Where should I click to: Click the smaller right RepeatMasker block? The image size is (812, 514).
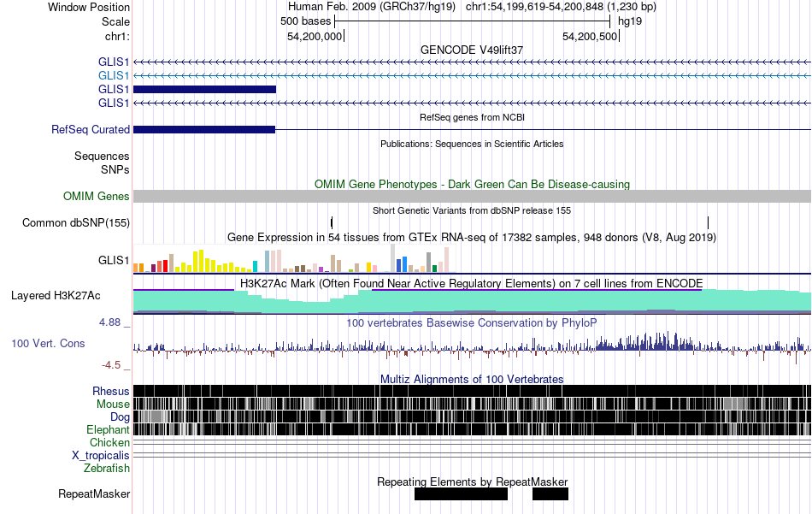pyautogui.click(x=550, y=493)
